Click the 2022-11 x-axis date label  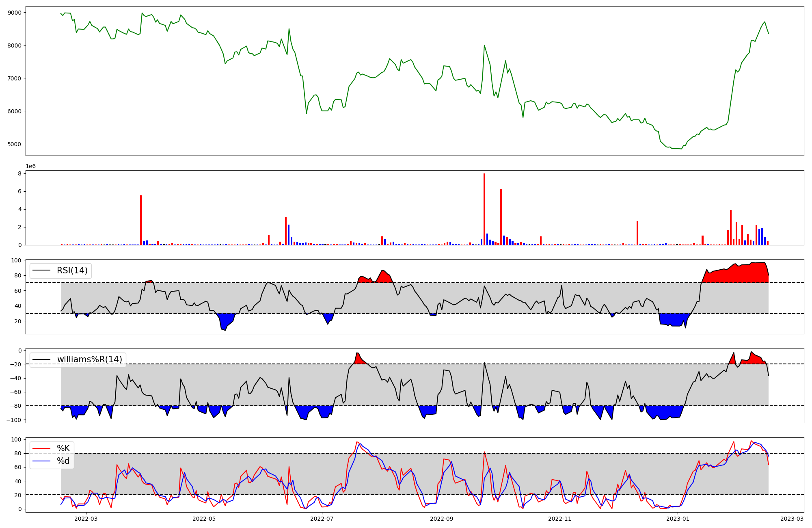(560, 519)
